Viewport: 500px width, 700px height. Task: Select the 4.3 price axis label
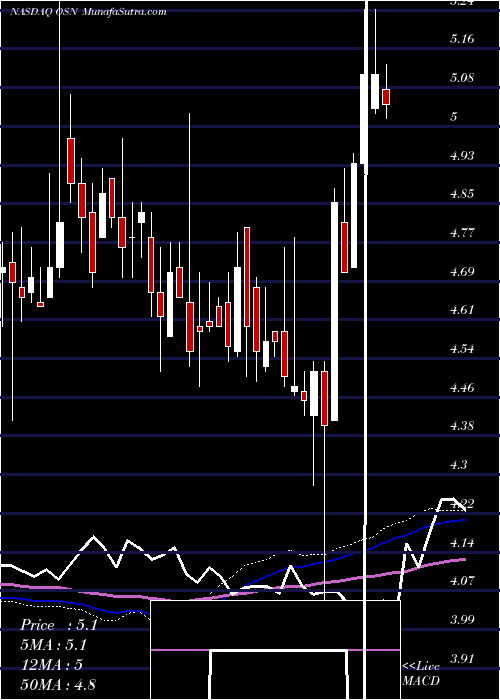pyautogui.click(x=458, y=465)
